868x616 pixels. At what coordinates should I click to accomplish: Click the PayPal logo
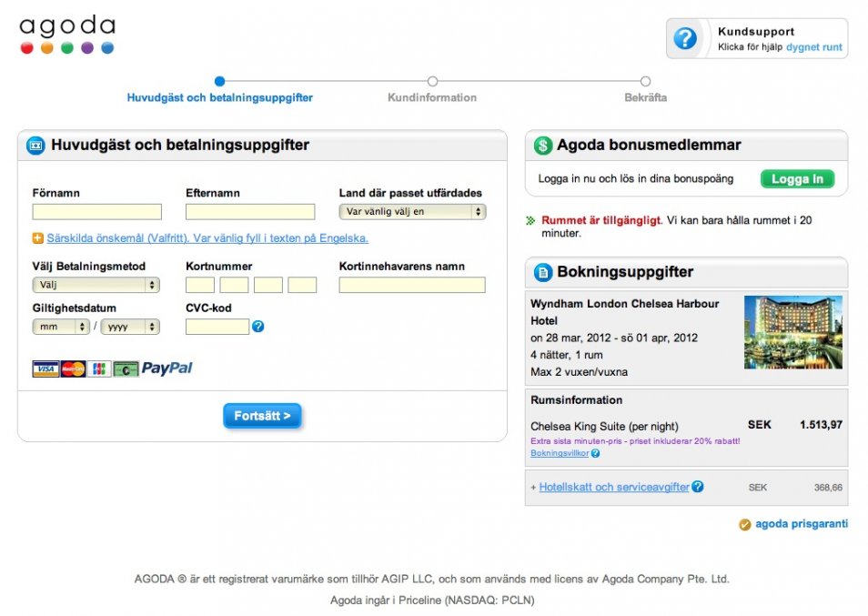pyautogui.click(x=167, y=368)
